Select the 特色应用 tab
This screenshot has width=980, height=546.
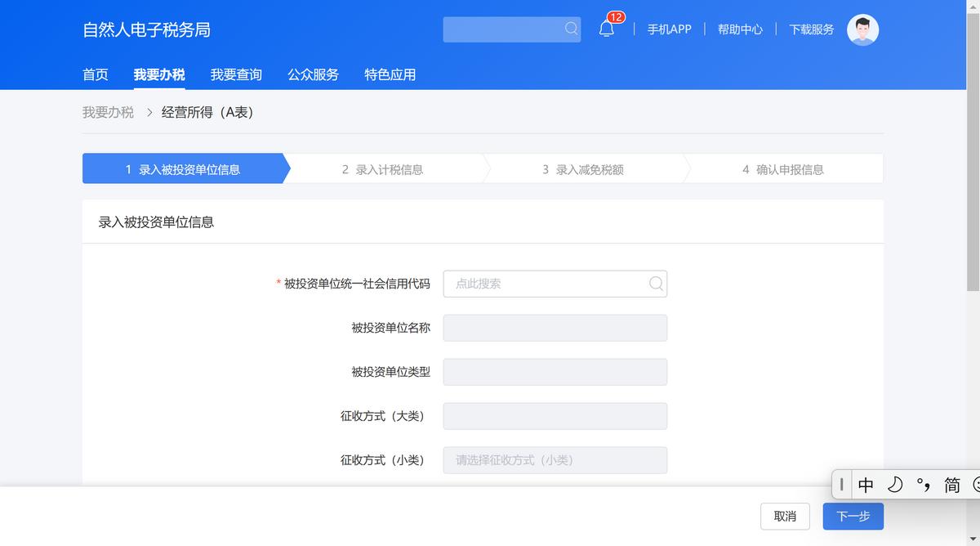coord(390,74)
